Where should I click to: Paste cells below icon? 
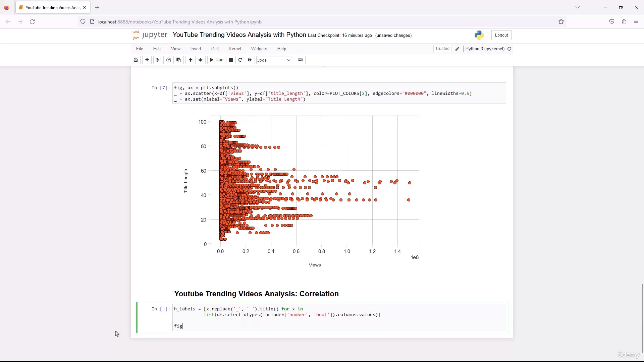click(x=179, y=60)
